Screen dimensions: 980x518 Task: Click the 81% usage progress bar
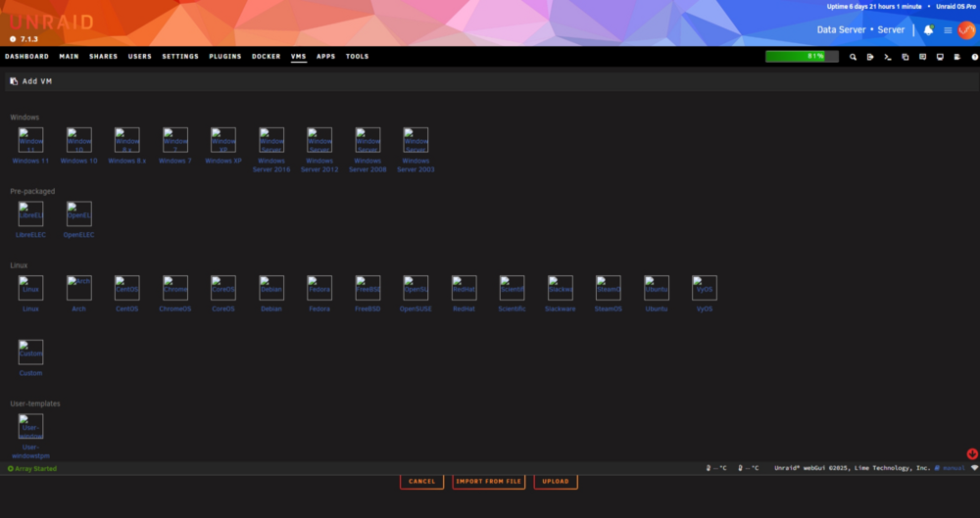coord(802,56)
